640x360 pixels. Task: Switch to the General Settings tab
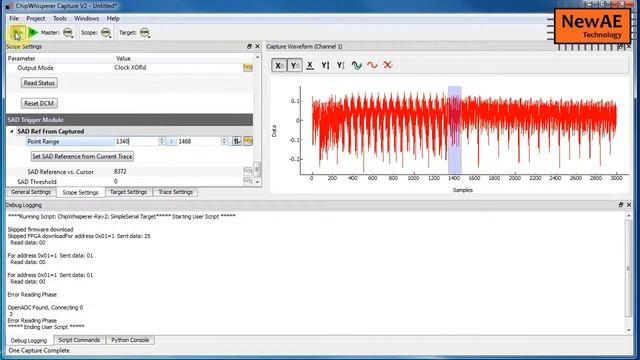(x=31, y=192)
